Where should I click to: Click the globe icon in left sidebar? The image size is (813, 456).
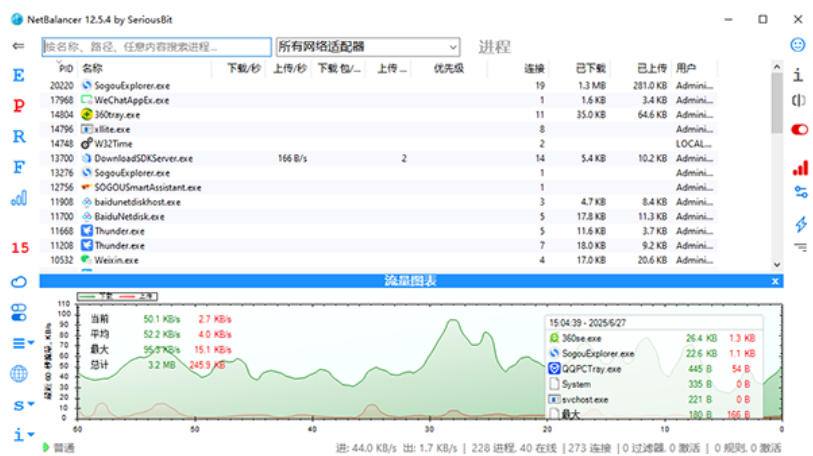pos(18,374)
